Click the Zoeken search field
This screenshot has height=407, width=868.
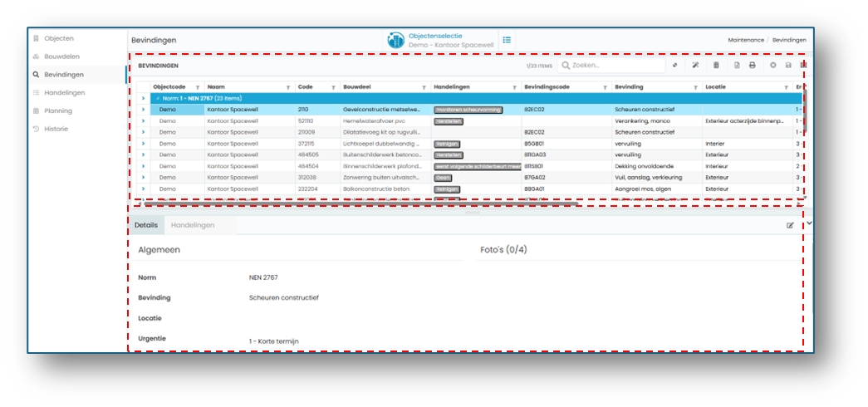click(x=611, y=66)
